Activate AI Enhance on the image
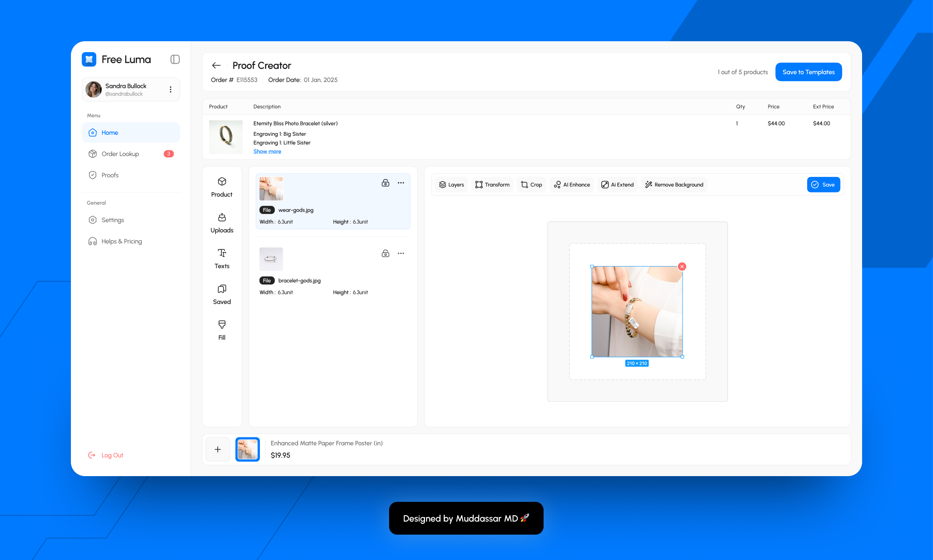The height and width of the screenshot is (560, 933). point(571,185)
